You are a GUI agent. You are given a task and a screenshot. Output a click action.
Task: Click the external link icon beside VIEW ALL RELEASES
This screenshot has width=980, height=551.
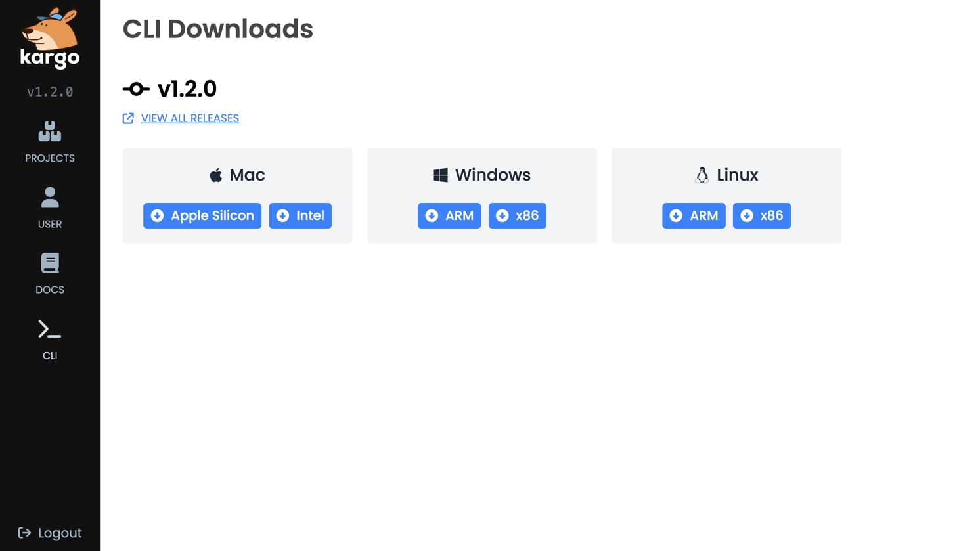click(128, 118)
